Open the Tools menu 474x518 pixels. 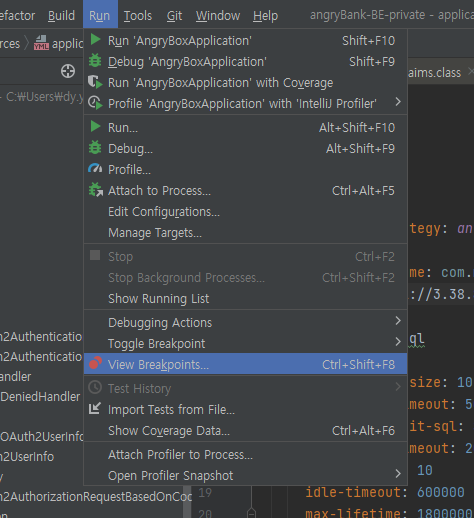point(138,16)
